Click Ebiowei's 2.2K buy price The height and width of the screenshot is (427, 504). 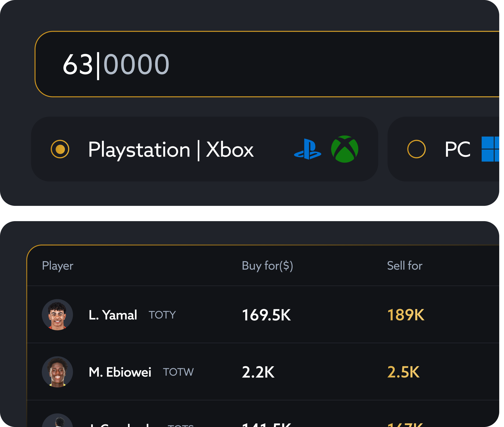tap(258, 372)
